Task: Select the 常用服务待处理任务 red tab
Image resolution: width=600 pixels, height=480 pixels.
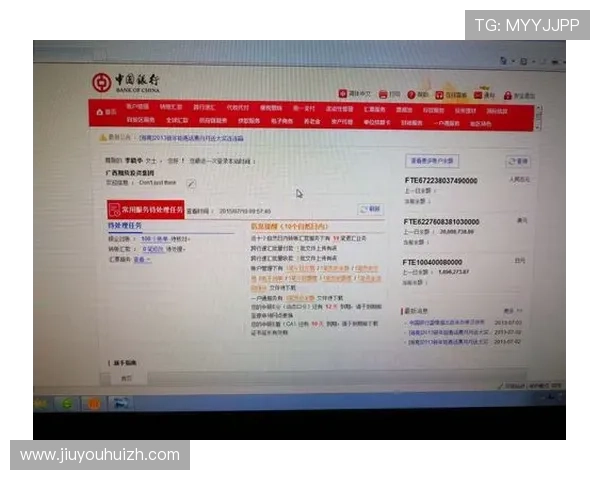Action: pyautogui.click(x=146, y=209)
